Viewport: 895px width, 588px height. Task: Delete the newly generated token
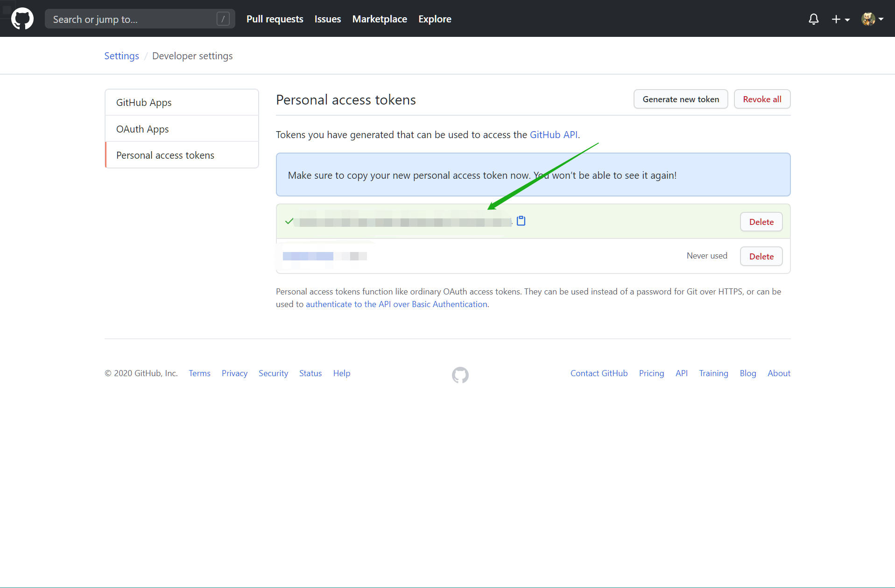[x=761, y=222]
